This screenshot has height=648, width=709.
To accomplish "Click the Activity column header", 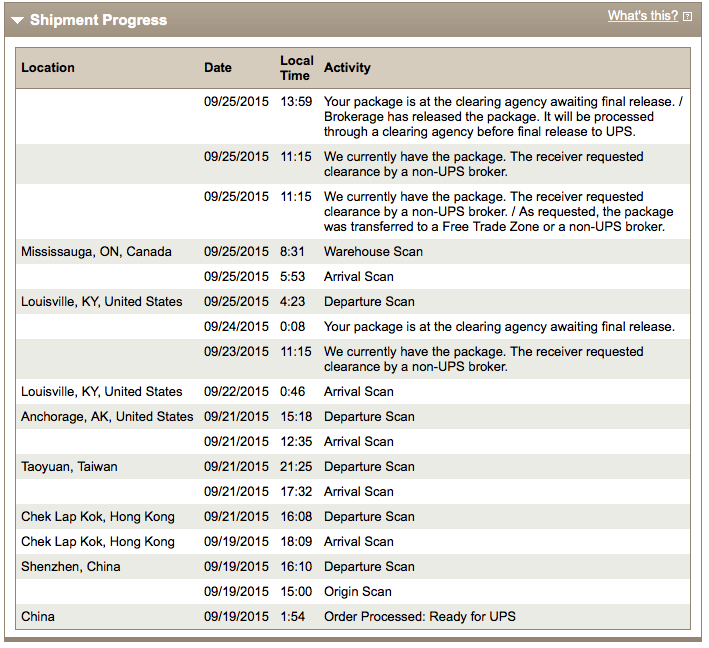I will click(347, 67).
